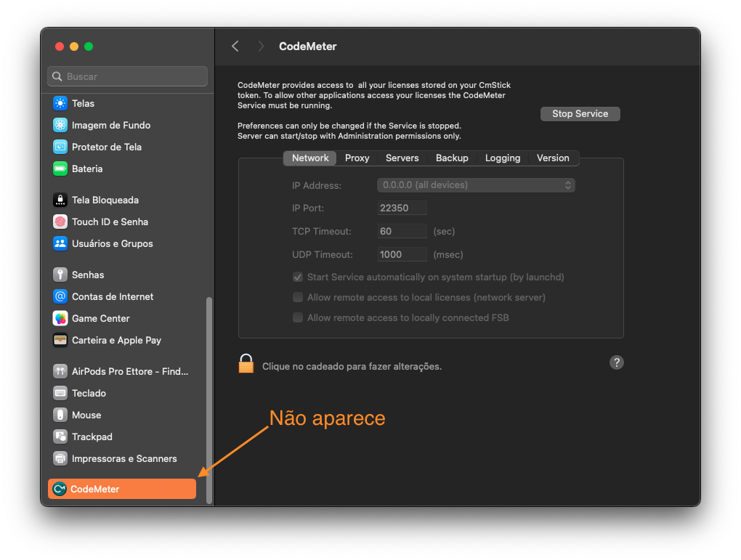Click the Stop Service button
The width and height of the screenshot is (741, 560).
point(580,114)
